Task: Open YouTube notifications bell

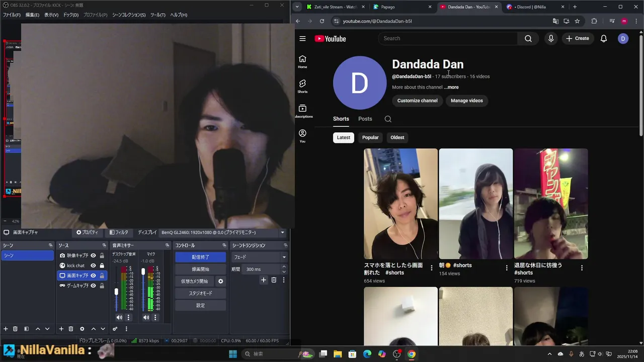Action: pyautogui.click(x=604, y=39)
